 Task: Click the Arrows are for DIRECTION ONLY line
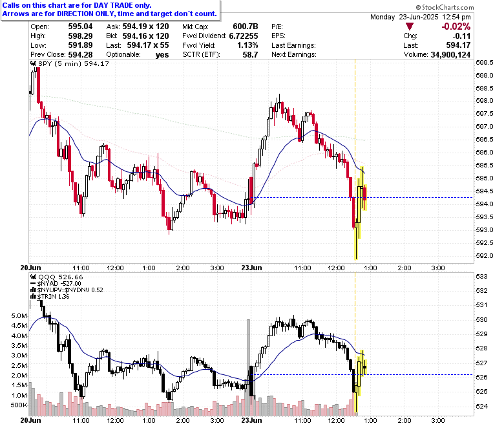pyautogui.click(x=110, y=14)
